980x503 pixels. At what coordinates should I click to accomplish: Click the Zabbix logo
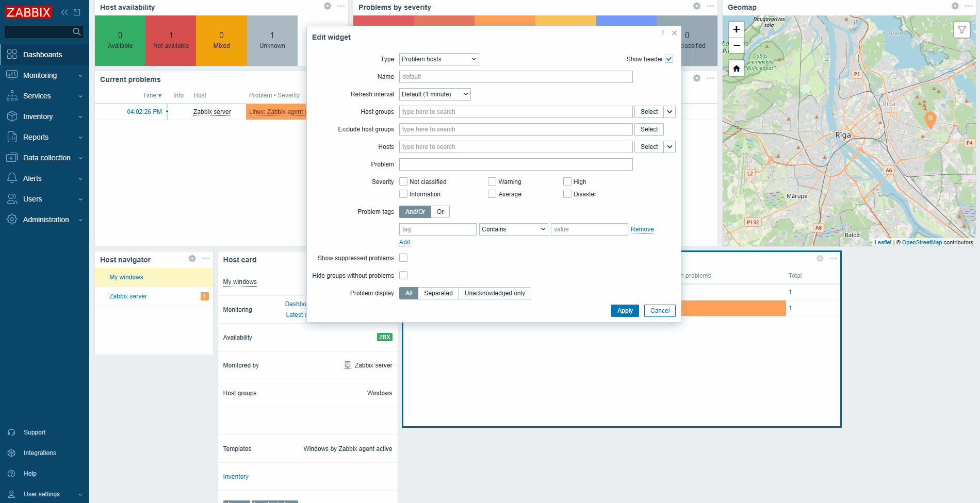28,12
